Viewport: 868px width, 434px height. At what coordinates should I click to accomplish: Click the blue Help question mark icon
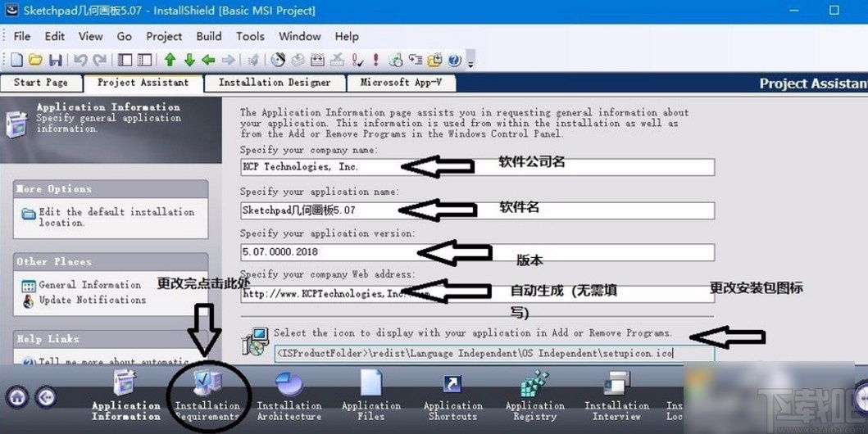(454, 60)
